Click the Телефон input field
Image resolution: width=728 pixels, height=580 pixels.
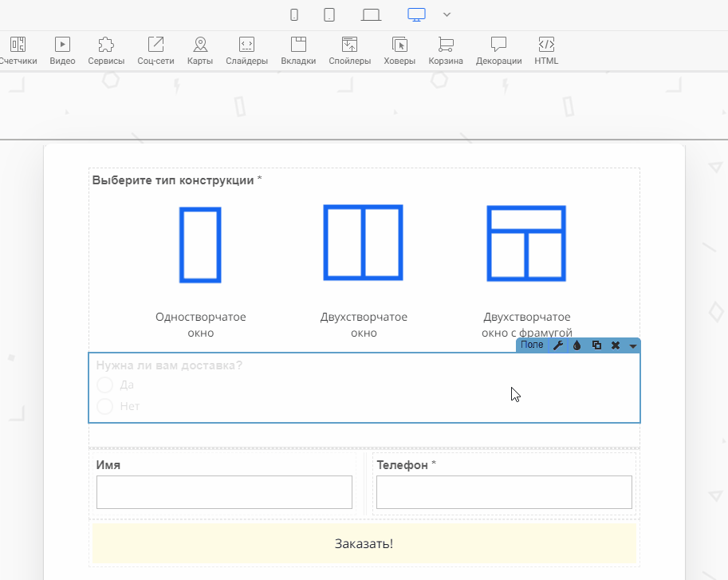click(x=504, y=492)
